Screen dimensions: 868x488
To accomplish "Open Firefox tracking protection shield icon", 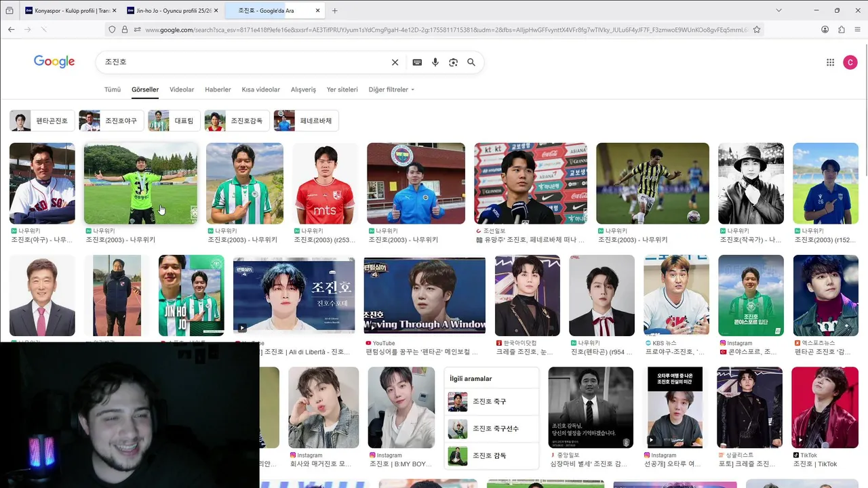I will [x=112, y=29].
